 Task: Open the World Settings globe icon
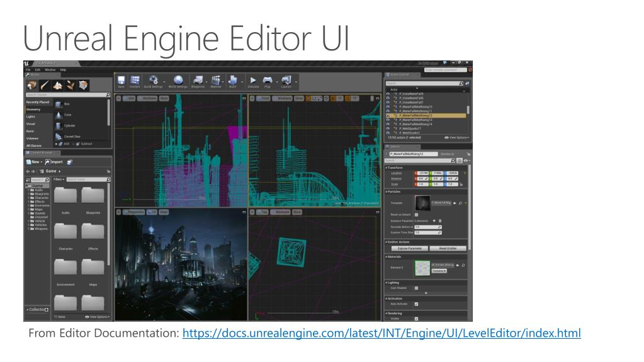(x=178, y=81)
